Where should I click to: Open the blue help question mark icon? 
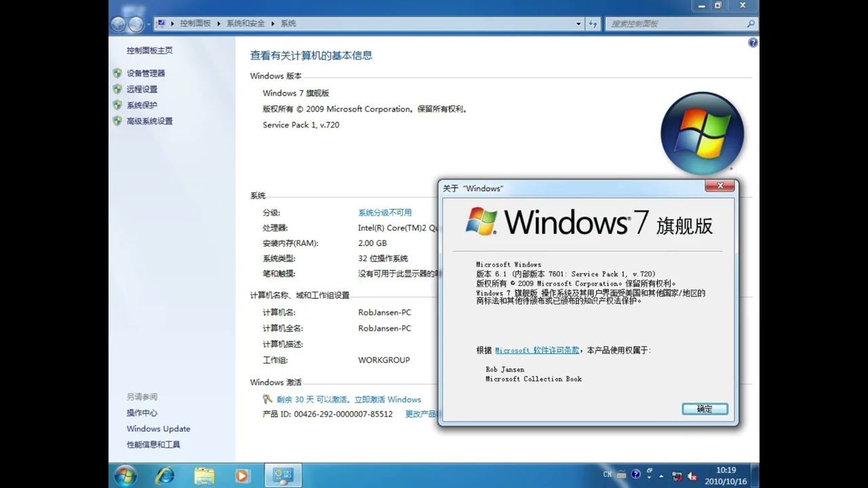pos(753,43)
